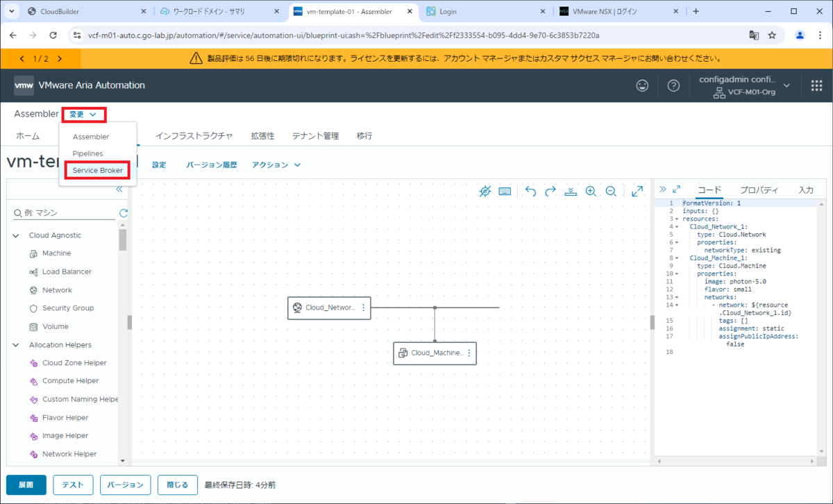
Task: Select the Flavor Helper icon
Action: [33, 418]
